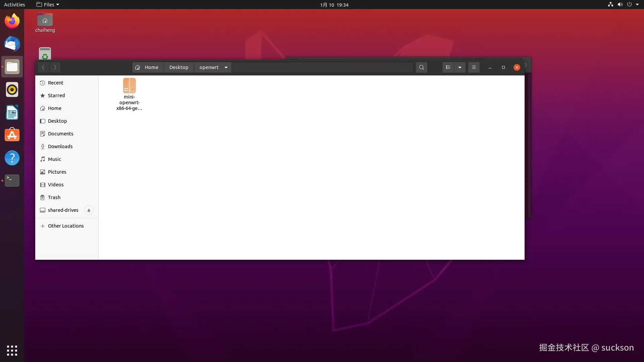Expand the openwrt path dropdown arrow

226,67
